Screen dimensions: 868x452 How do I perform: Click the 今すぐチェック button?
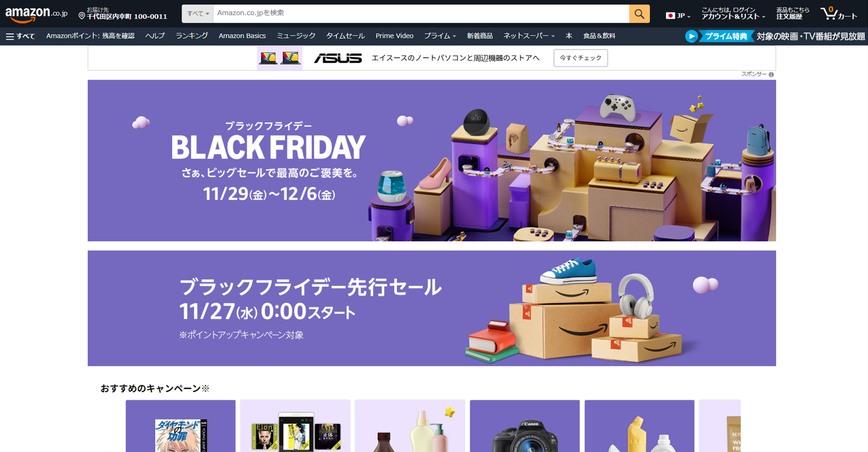pos(580,58)
